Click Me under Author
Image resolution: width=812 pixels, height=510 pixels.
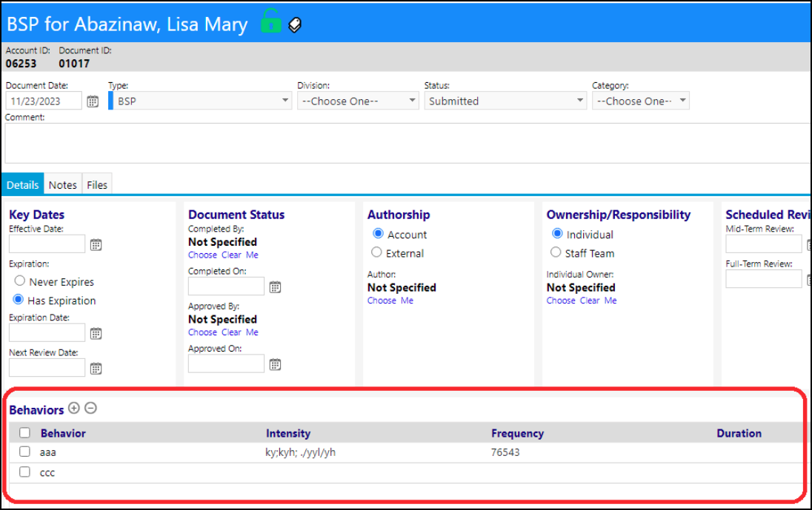407,301
